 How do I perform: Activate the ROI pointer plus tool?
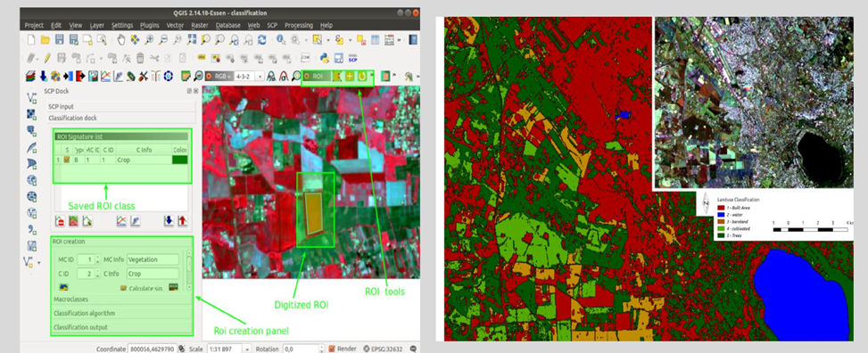[350, 76]
